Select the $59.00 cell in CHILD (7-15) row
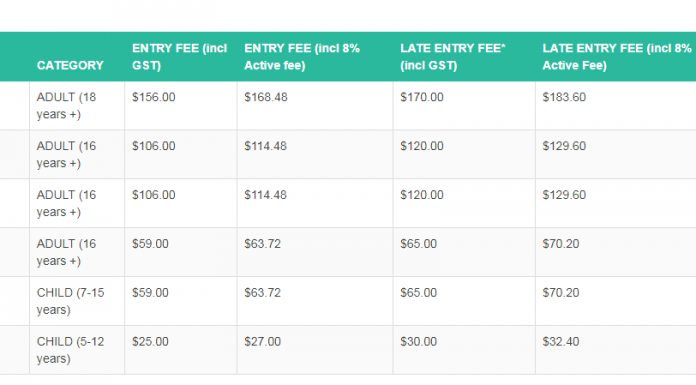Screen dimensions: 696x385 click(181, 301)
